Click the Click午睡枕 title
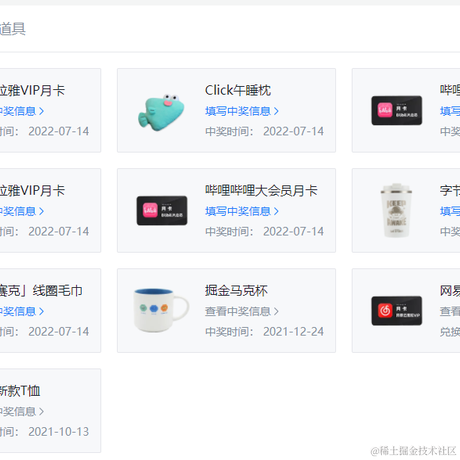 238,90
